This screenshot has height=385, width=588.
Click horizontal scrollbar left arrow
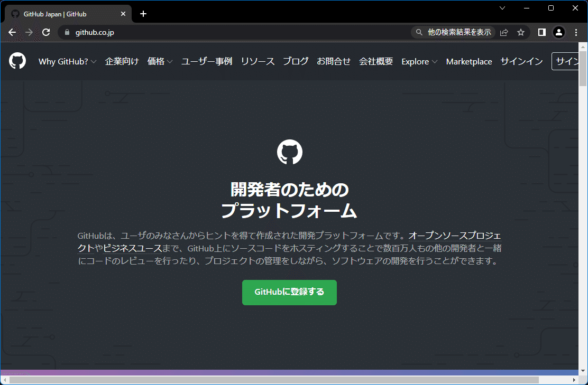coord(5,380)
